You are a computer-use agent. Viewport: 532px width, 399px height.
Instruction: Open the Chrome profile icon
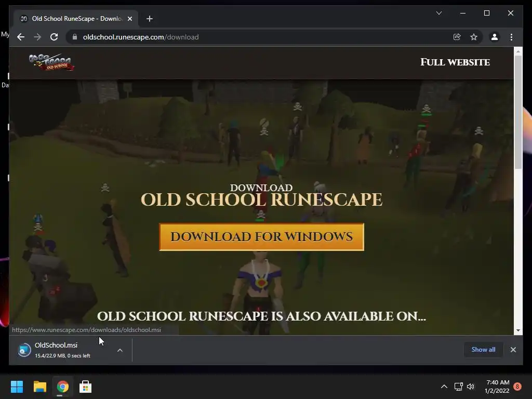[495, 37]
